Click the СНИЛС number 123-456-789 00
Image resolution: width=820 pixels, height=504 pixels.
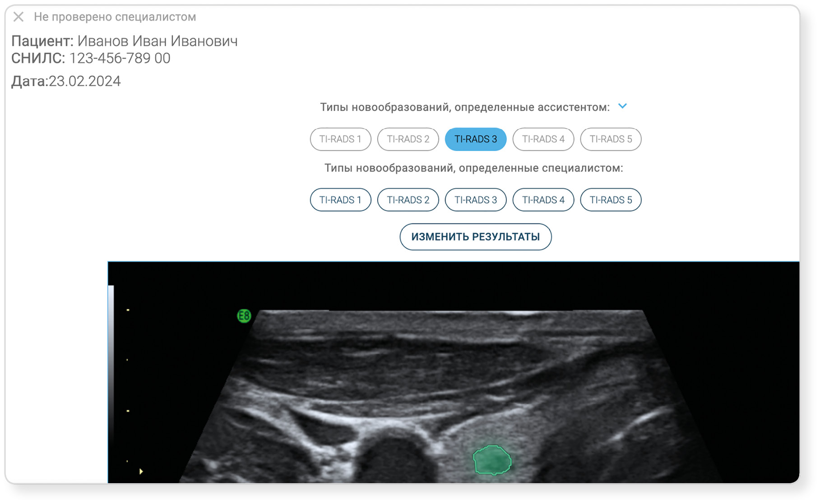[120, 58]
